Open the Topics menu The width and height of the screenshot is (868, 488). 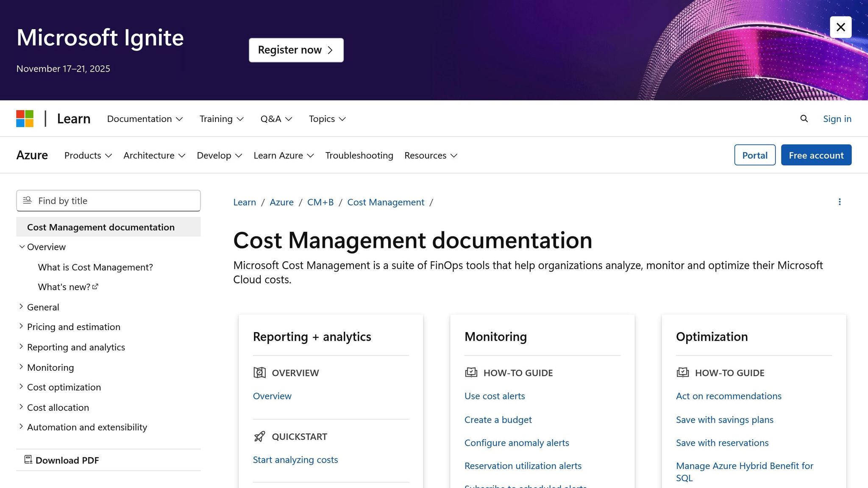point(327,119)
